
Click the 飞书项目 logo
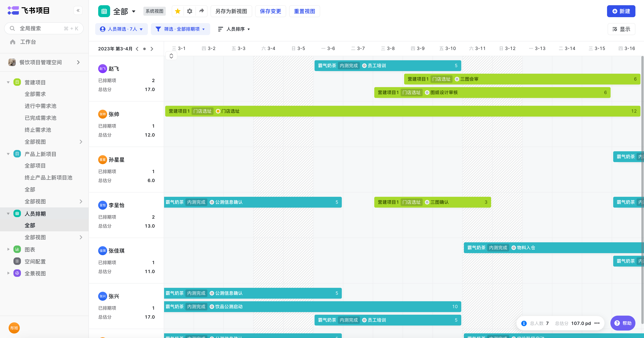(x=28, y=10)
